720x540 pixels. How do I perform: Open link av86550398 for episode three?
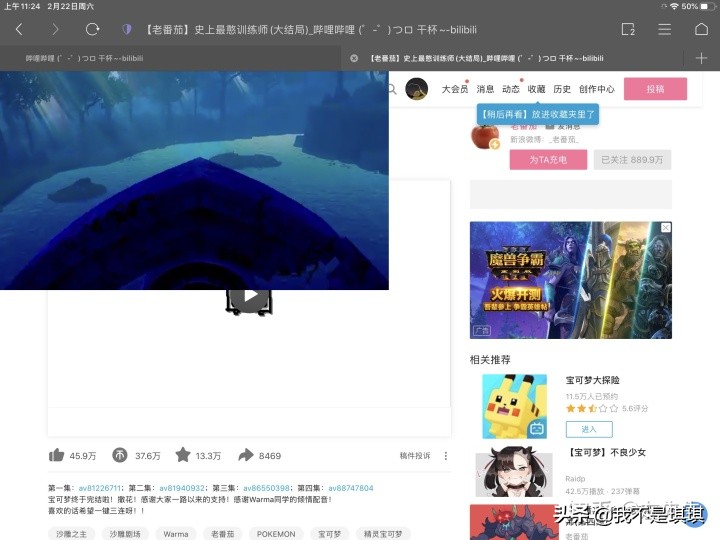pyautogui.click(x=266, y=488)
